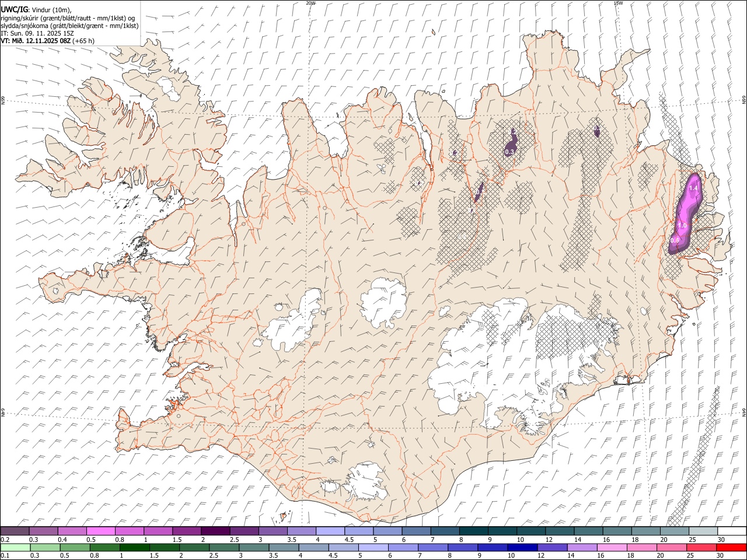
Task: Pick the top-row white swatch at 30
Action: 732,531
